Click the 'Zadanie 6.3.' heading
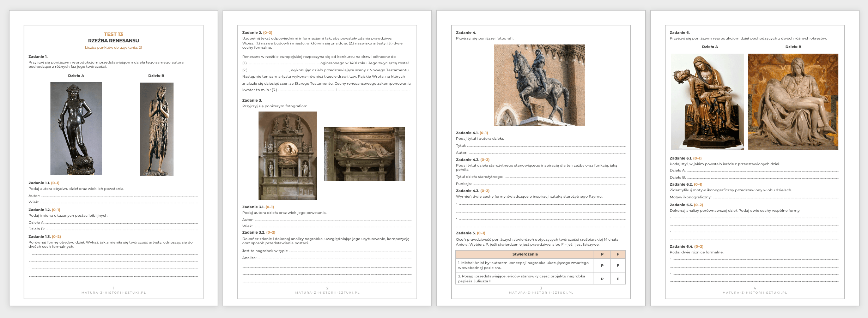 tap(681, 205)
